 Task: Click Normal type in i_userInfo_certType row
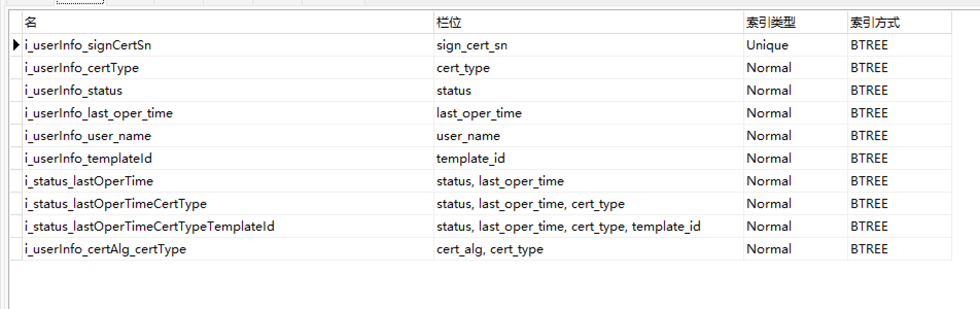coord(795,68)
